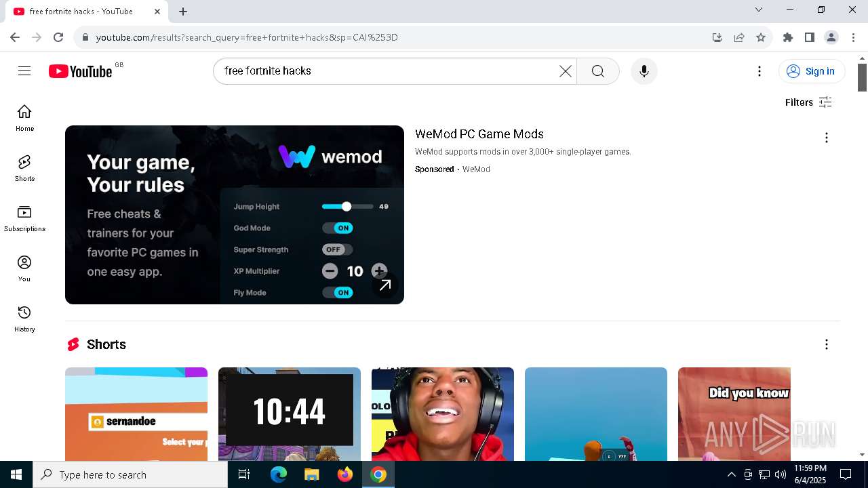
Task: Go to Home in the sidebar
Action: pyautogui.click(x=24, y=118)
